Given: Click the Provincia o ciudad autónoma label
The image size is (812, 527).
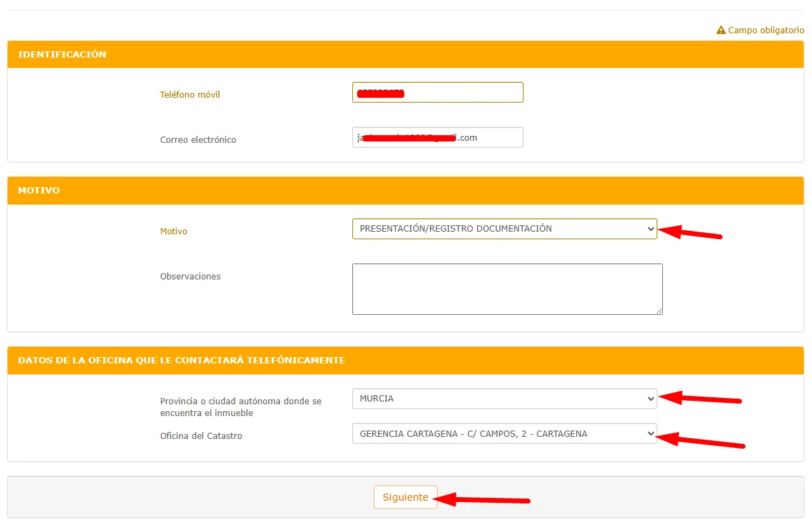Looking at the screenshot, I should 241,407.
